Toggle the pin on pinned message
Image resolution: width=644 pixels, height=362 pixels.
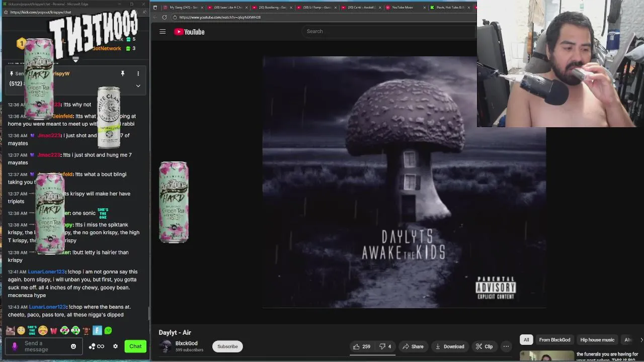(122, 73)
